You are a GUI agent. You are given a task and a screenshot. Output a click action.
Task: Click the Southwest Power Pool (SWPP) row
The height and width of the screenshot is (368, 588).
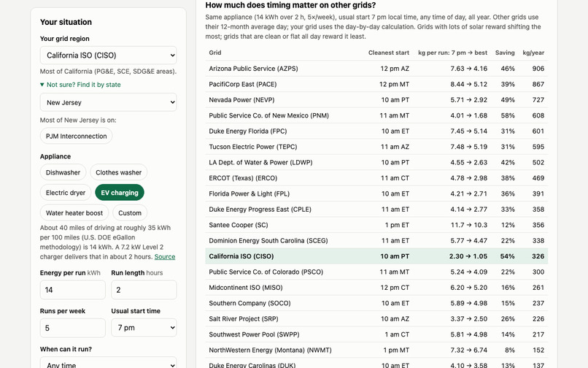[x=376, y=334]
